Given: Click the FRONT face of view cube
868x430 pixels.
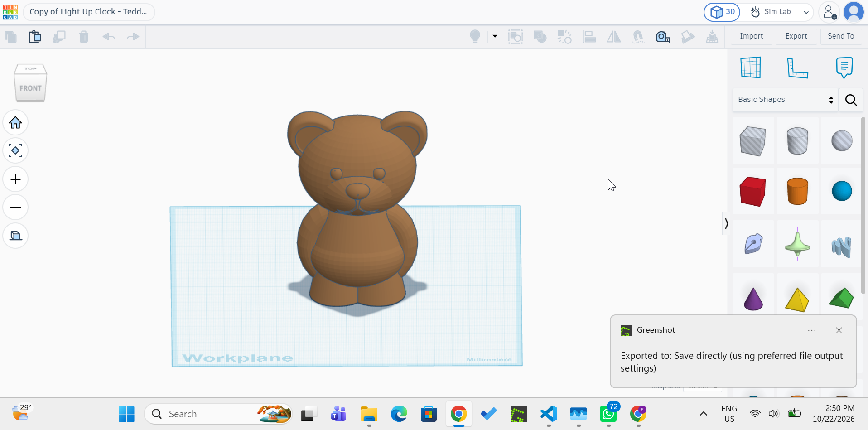Looking at the screenshot, I should (x=30, y=88).
